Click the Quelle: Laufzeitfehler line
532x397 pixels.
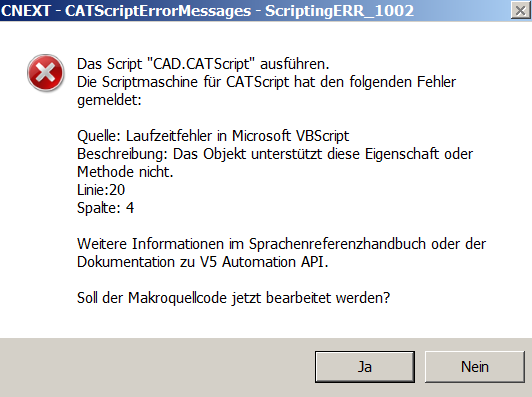[x=213, y=136]
